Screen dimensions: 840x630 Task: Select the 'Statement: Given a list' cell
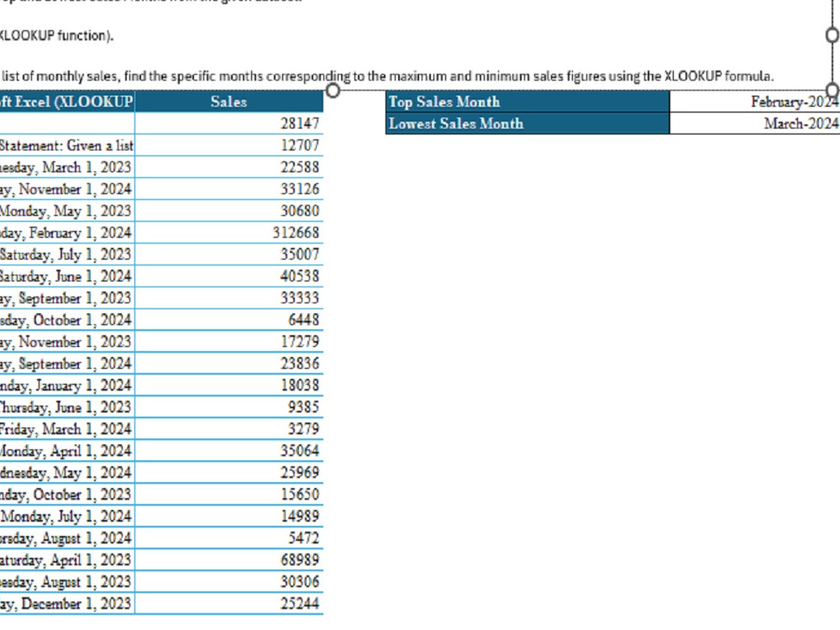(67, 145)
